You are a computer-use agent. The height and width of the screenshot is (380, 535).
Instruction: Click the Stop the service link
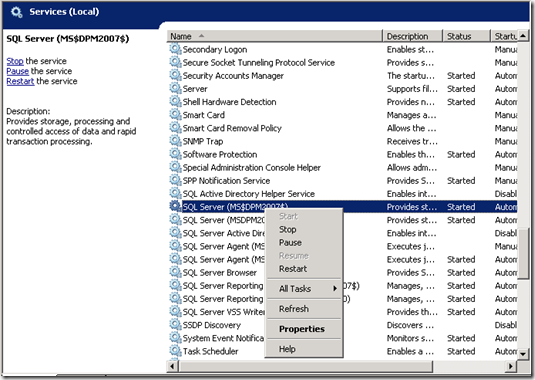point(15,61)
